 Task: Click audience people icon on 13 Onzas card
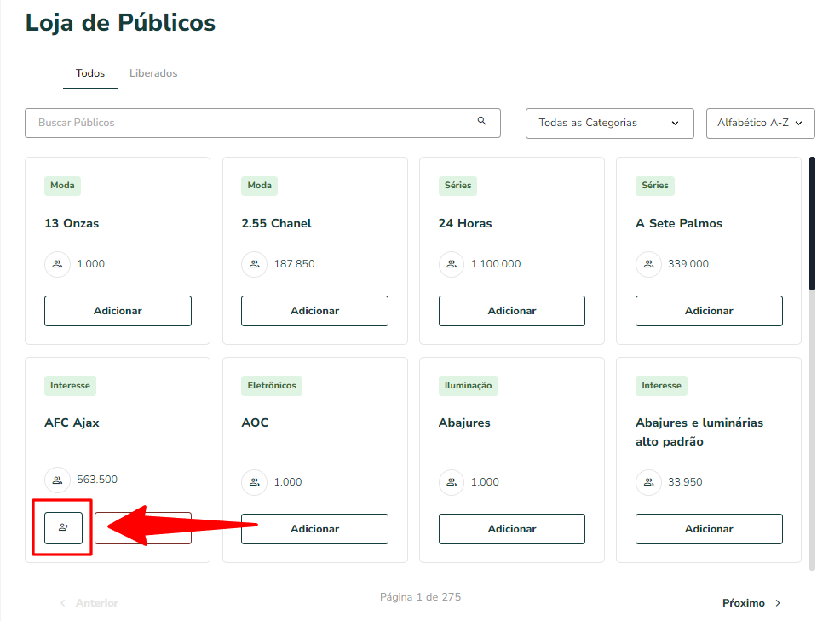(57, 264)
